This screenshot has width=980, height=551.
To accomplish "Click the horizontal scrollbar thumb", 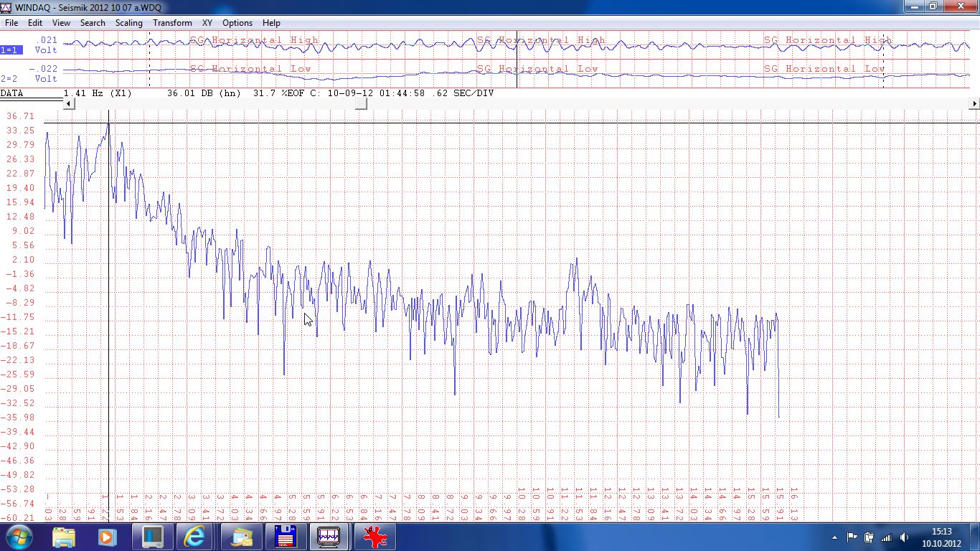I will tap(361, 104).
